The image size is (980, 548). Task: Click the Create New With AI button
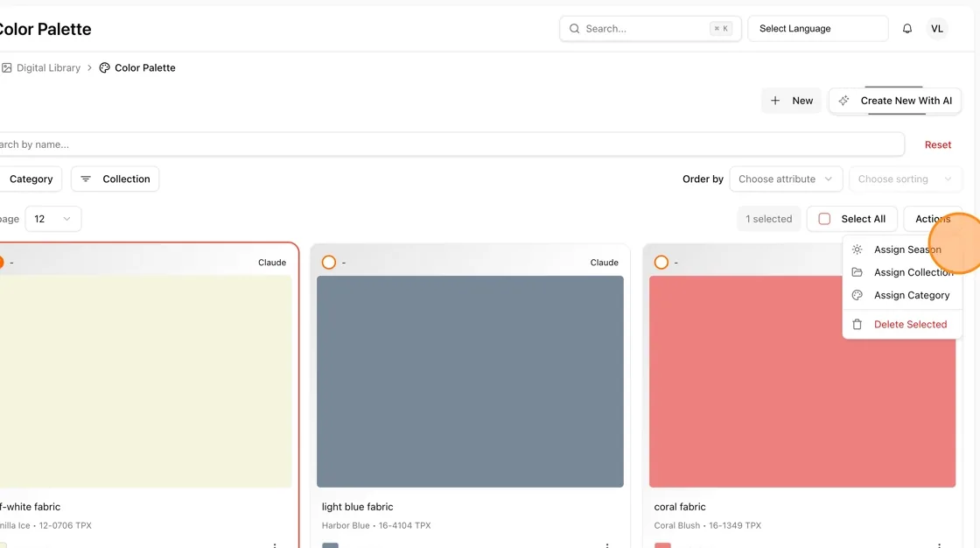(895, 101)
